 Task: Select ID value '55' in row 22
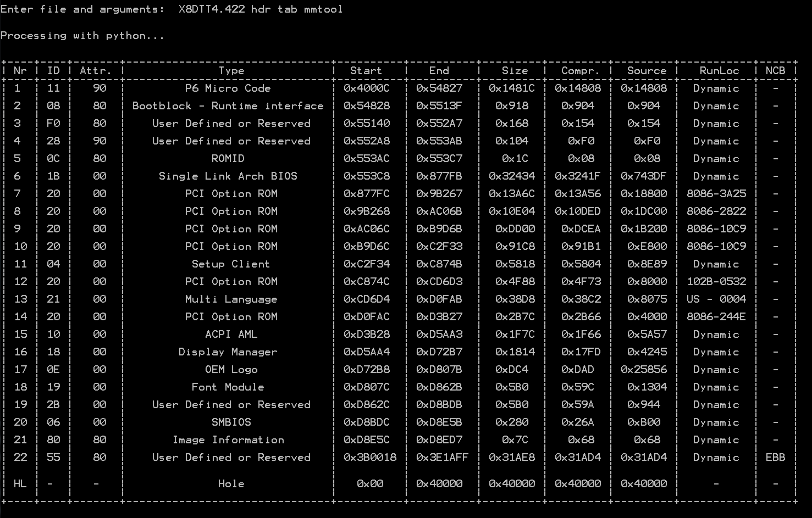tap(53, 457)
